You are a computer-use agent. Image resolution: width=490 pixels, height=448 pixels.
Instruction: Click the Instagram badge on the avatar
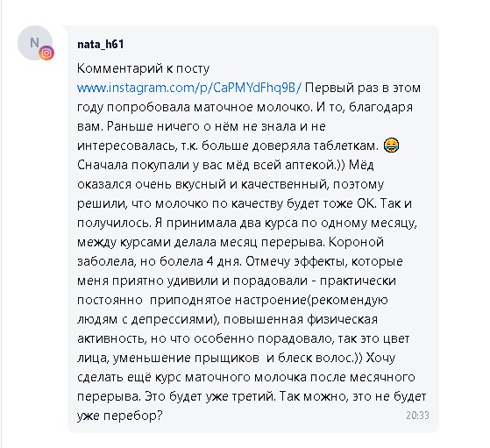click(x=46, y=53)
